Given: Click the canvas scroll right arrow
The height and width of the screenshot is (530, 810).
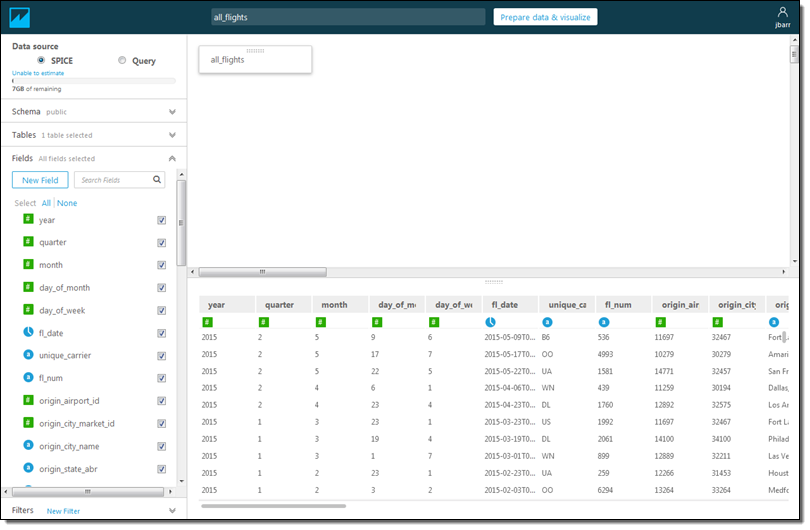Looking at the screenshot, I should [784, 272].
